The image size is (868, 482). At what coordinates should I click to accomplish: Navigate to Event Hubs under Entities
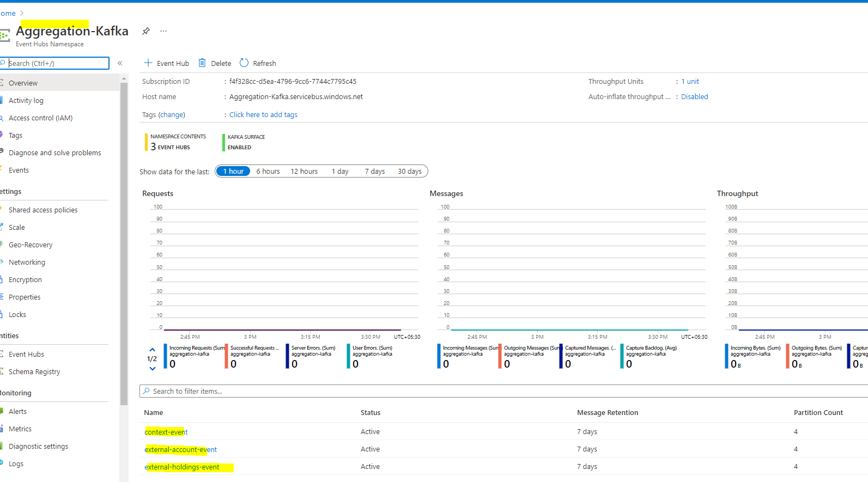26,355
